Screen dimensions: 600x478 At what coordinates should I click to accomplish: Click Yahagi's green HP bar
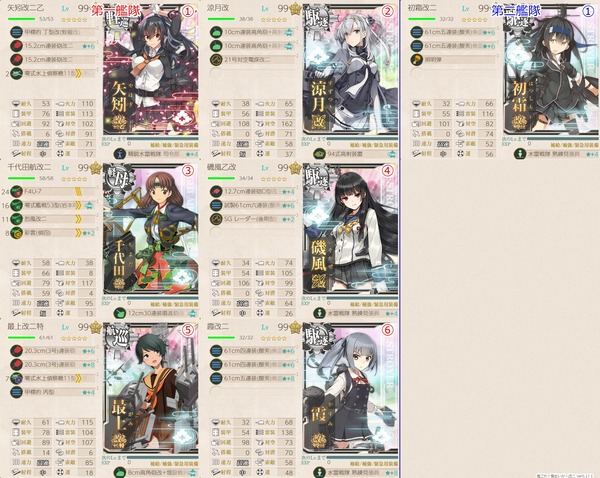coord(21,19)
